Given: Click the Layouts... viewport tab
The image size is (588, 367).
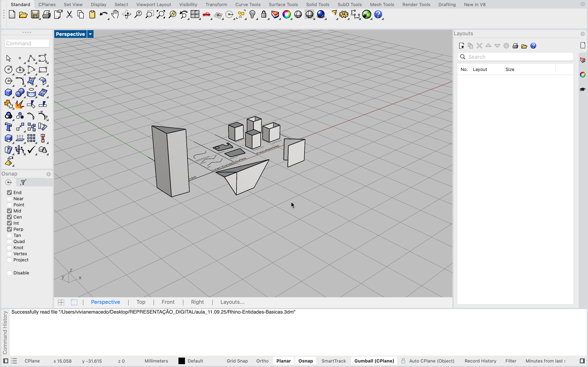Looking at the screenshot, I should (232, 302).
